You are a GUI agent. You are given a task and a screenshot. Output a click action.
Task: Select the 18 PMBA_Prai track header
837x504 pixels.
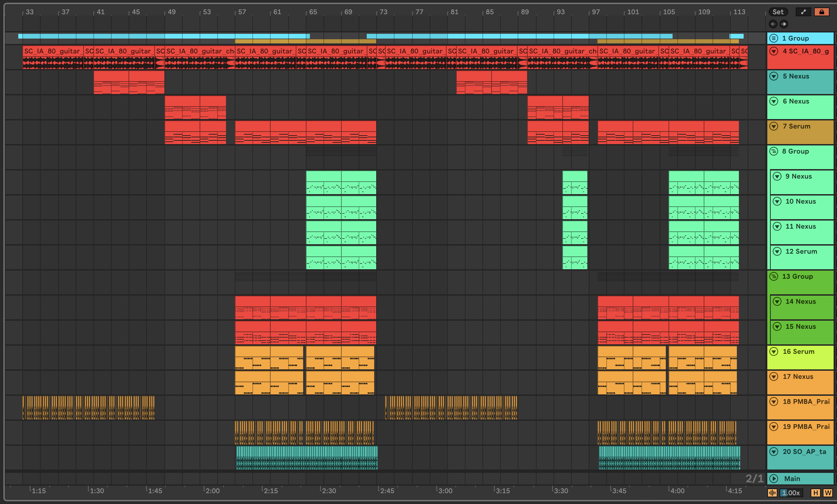point(806,402)
